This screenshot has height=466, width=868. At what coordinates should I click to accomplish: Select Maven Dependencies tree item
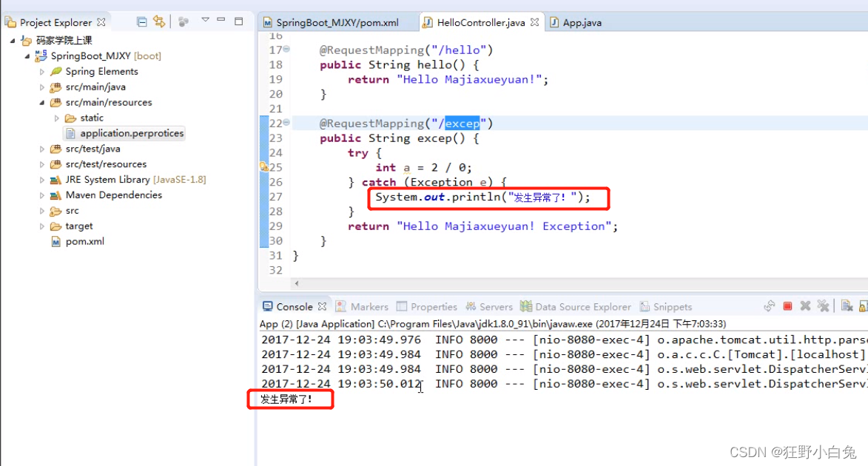[x=113, y=195]
